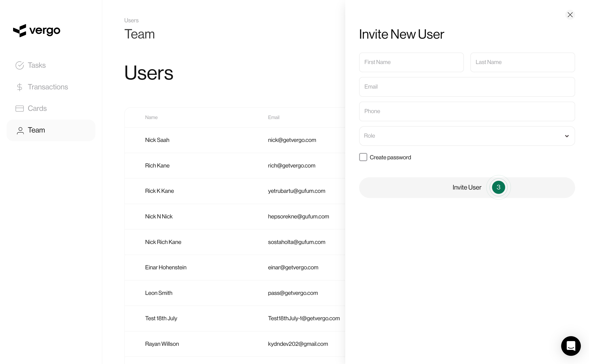Close the Invite New User panel

[x=570, y=15]
